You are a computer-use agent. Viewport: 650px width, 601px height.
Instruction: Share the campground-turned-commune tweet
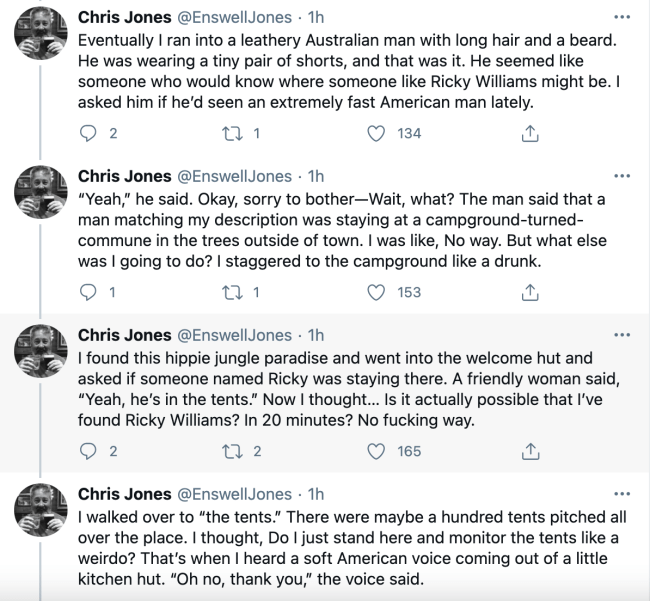pyautogui.click(x=531, y=292)
